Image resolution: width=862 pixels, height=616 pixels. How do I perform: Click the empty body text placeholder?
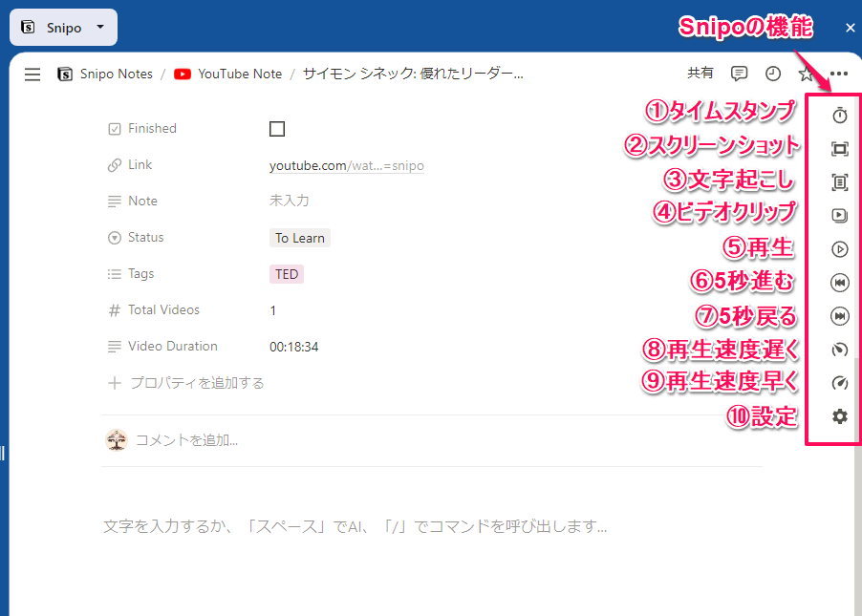click(356, 526)
